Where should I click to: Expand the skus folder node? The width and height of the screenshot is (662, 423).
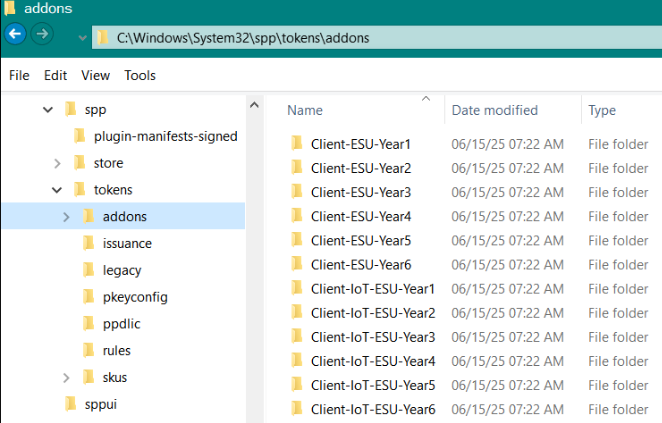(66, 377)
